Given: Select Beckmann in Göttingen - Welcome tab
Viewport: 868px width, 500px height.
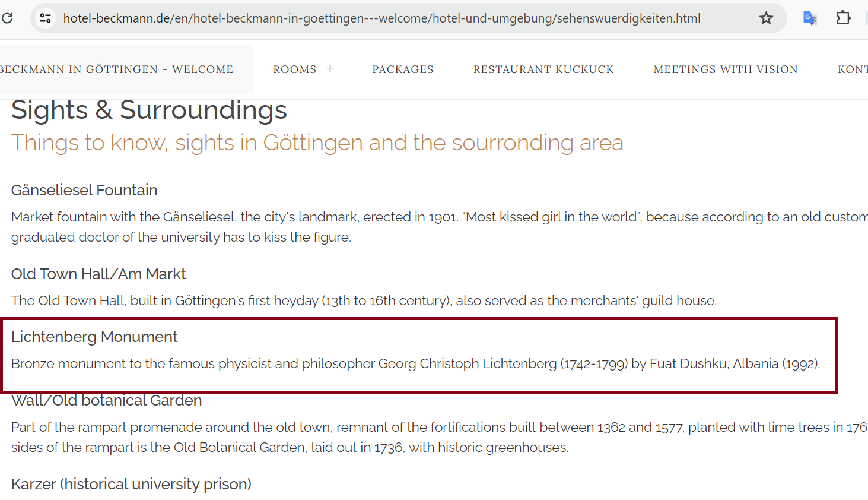Looking at the screenshot, I should (x=116, y=69).
